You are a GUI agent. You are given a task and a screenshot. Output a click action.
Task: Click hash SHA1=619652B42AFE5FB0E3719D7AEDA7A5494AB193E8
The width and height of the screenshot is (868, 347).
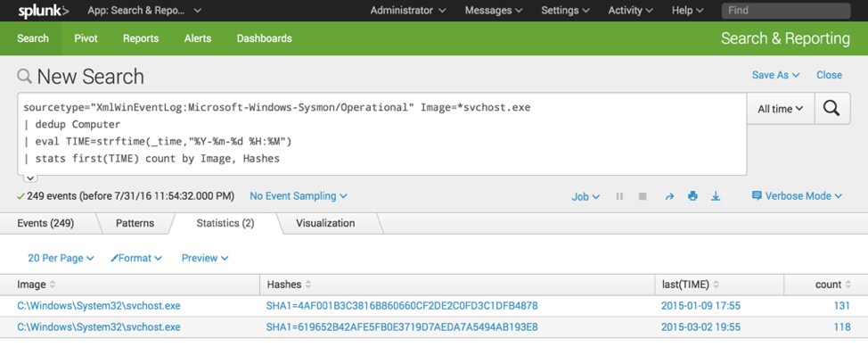click(x=402, y=327)
